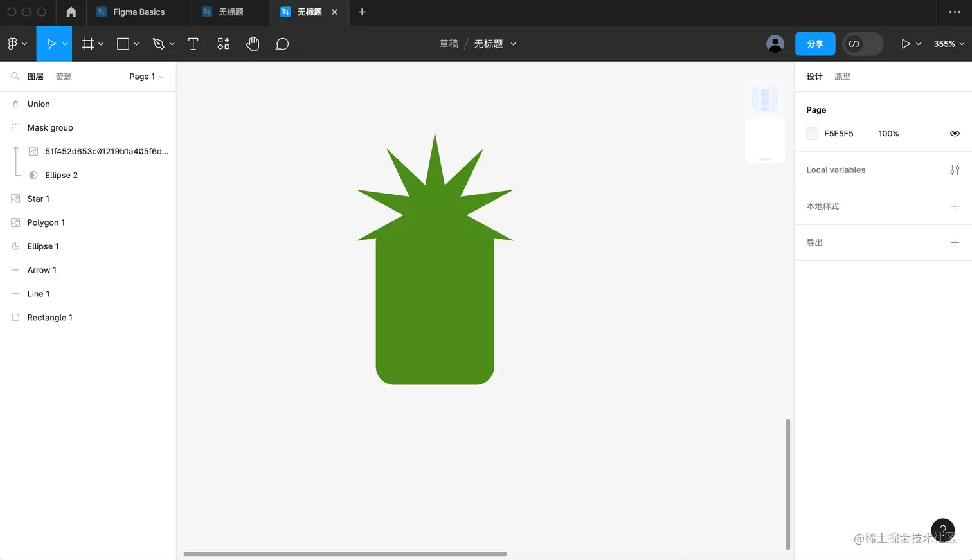Image resolution: width=972 pixels, height=560 pixels.
Task: Select the Pen tool
Action: [158, 44]
